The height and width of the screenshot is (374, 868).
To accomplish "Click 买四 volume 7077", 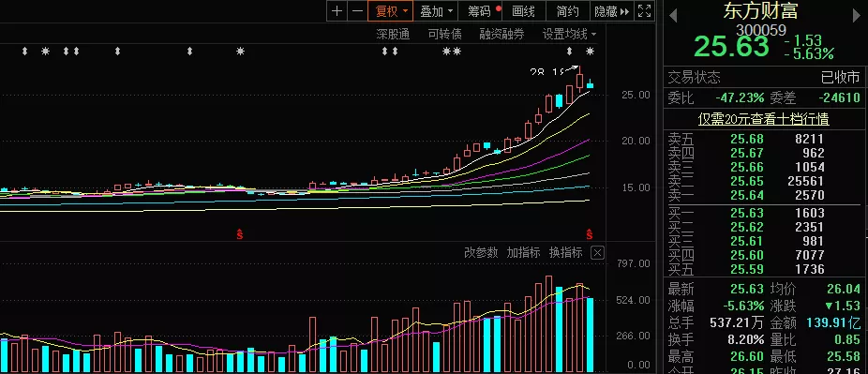I will 811,255.
